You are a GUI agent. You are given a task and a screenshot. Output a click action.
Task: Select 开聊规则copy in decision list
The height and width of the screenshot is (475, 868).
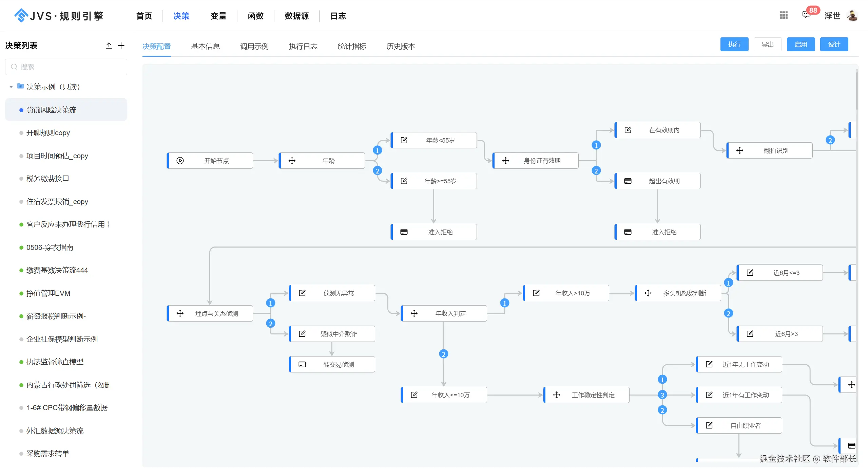tap(48, 133)
